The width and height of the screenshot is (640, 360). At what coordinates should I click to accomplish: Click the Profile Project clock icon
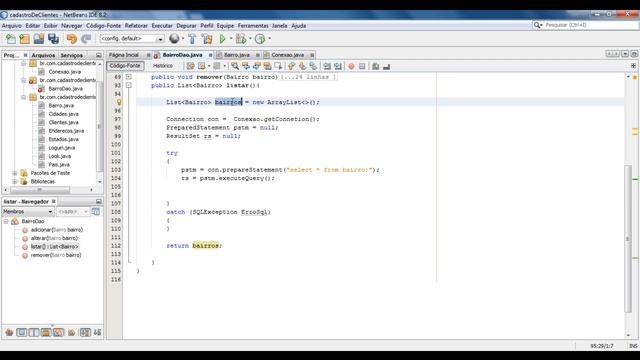pos(260,39)
